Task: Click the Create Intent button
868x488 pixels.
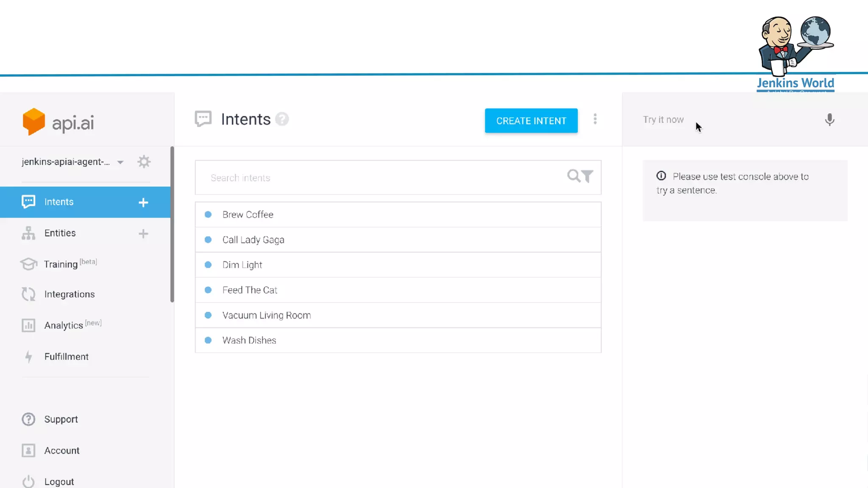Action: (531, 121)
